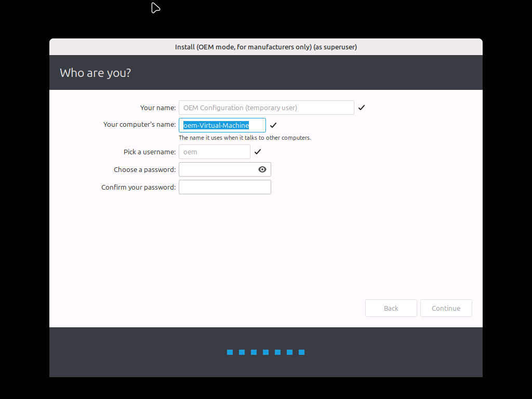The image size is (532, 399).
Task: Go to previous step with Back
Action: [x=391, y=308]
